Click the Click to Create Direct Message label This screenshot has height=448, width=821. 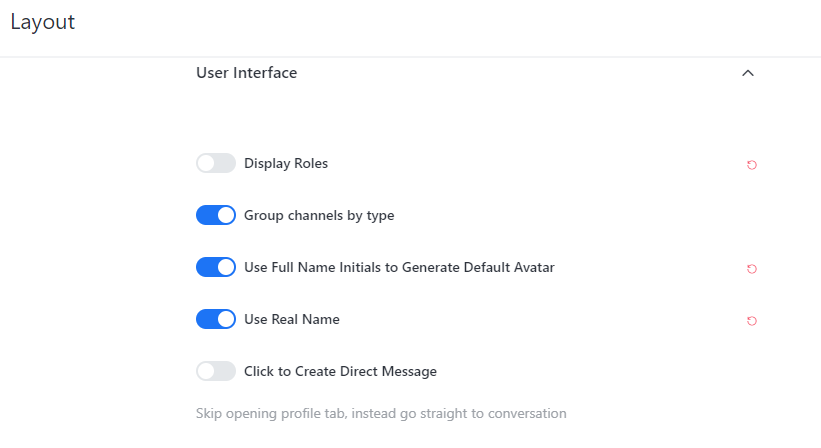coord(340,371)
